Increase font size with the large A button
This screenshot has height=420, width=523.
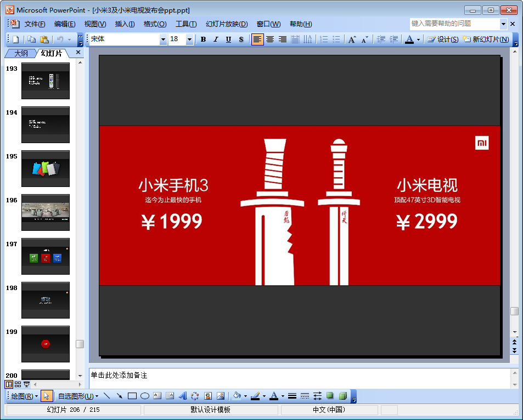point(352,39)
